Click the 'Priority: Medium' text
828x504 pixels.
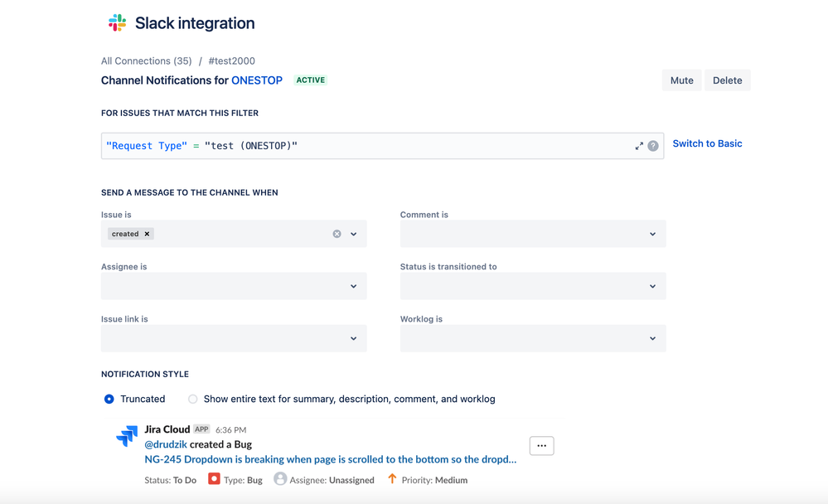[434, 480]
